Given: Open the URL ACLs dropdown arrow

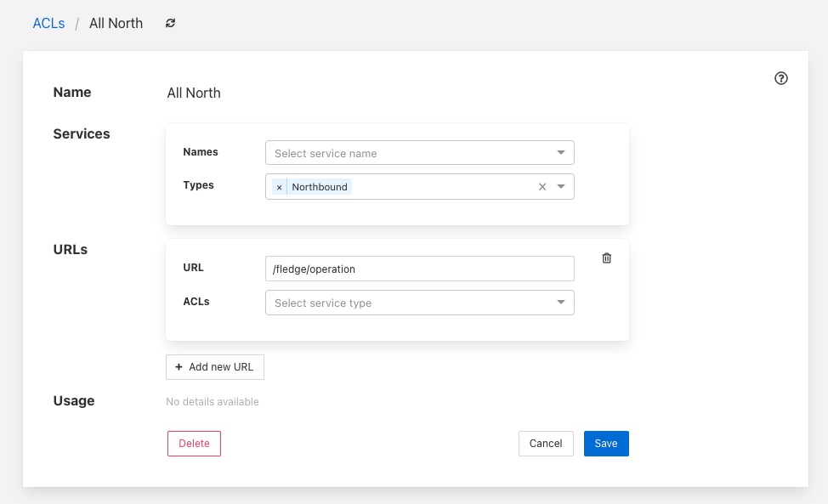Looking at the screenshot, I should coord(561,303).
